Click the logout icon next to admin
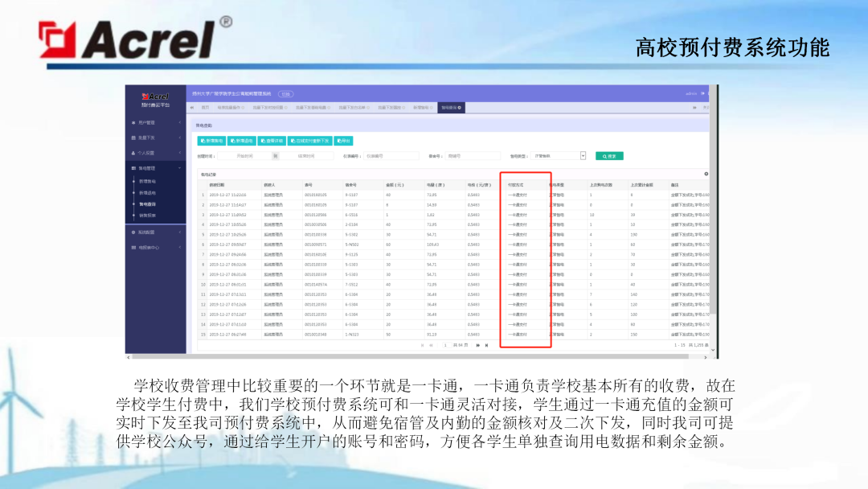 pyautogui.click(x=703, y=93)
